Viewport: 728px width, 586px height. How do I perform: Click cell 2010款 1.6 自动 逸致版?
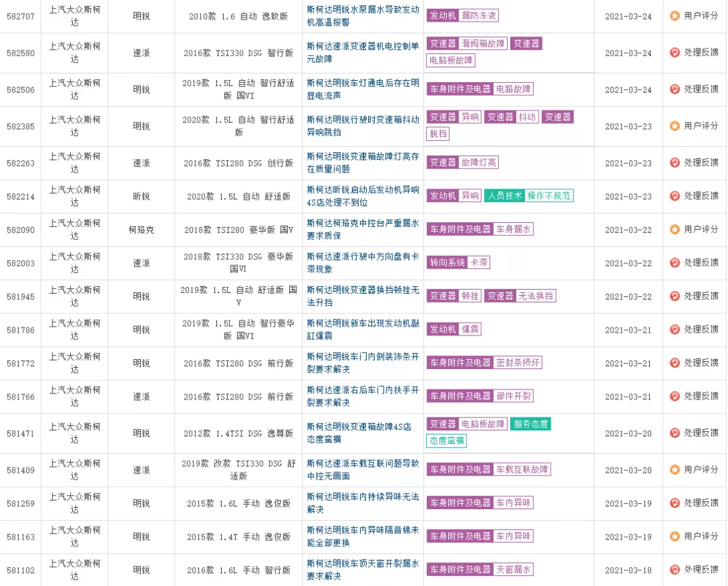[x=238, y=16]
